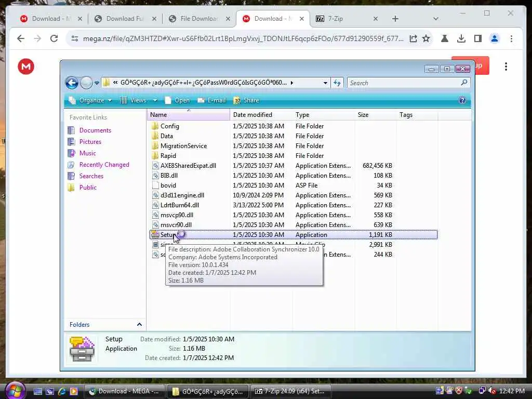Click the E-mail toolbar button
Viewport: 532px width, 399px height.
tap(212, 100)
